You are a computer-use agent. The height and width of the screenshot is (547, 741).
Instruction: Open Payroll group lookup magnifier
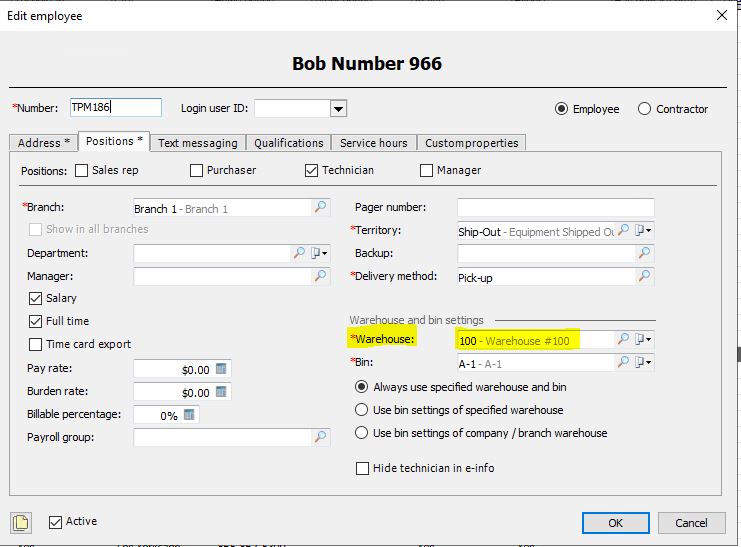[320, 437]
